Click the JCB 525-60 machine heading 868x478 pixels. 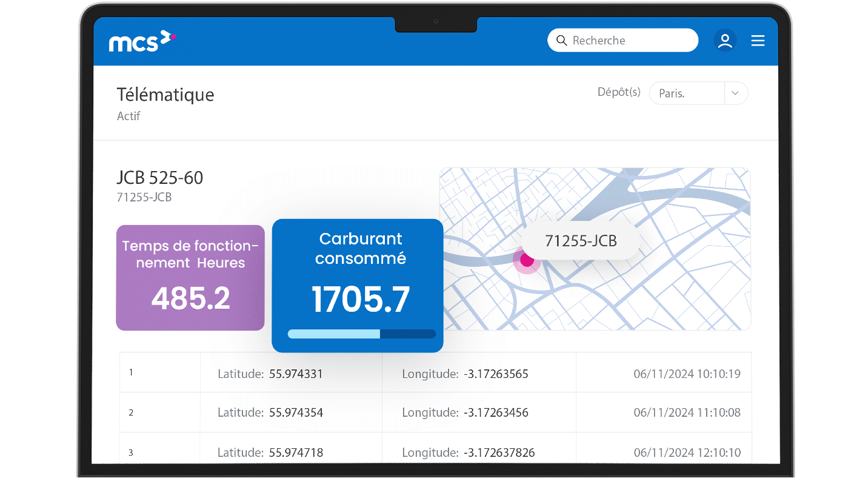pos(160,178)
